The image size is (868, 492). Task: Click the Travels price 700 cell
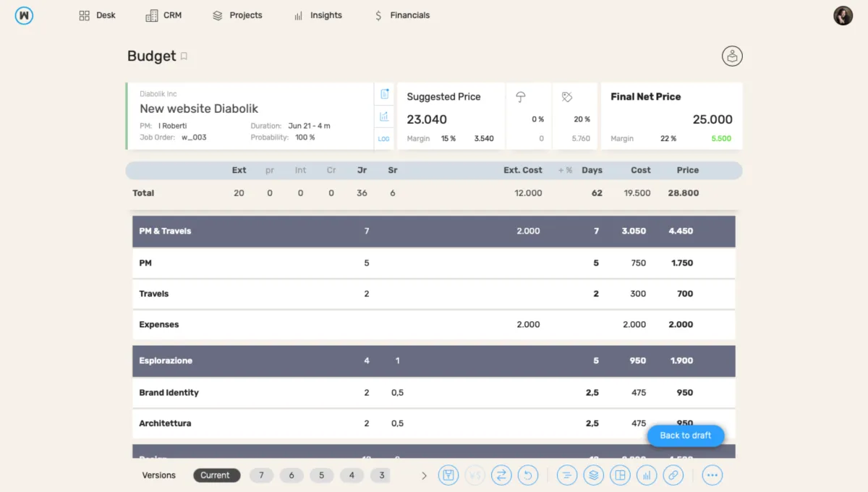685,294
